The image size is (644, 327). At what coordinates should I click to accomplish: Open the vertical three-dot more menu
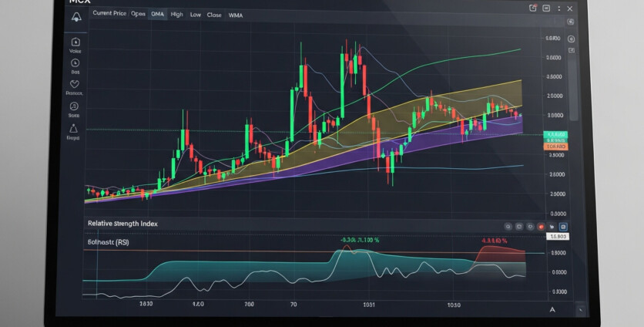click(559, 8)
